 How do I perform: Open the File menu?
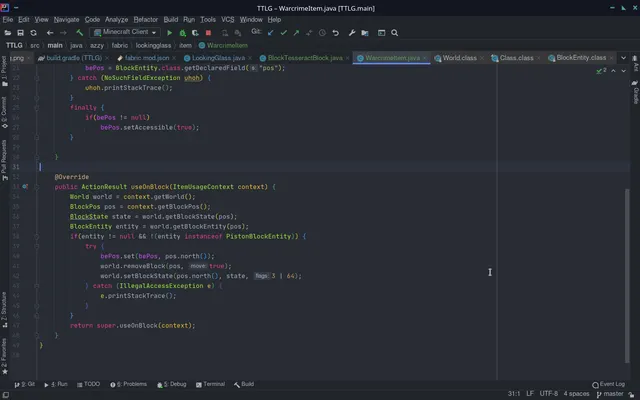coord(8,20)
